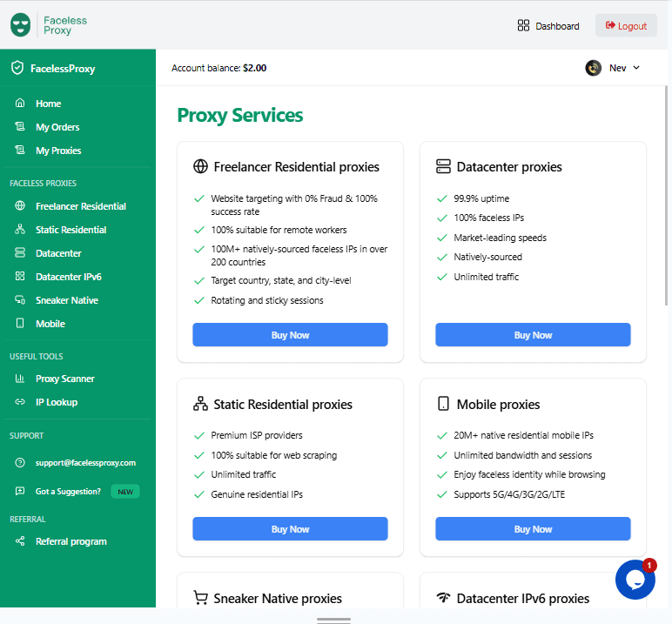
Task: Log out using the Logout button
Action: pos(626,25)
